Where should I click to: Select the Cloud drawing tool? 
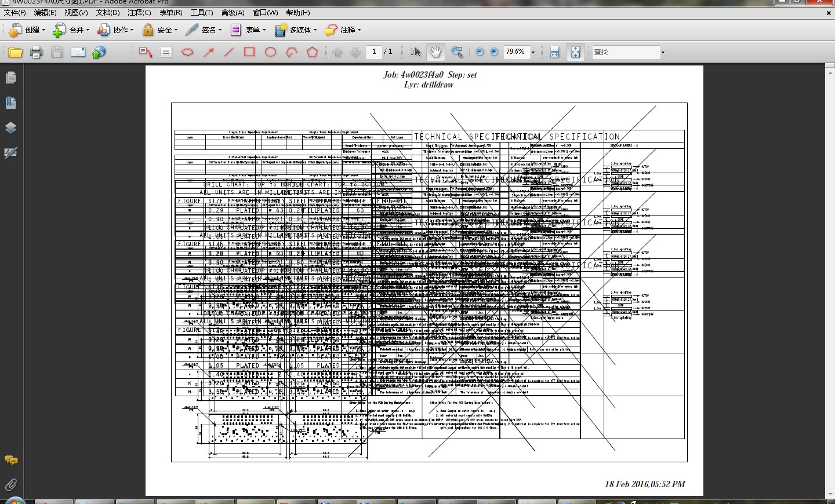187,52
